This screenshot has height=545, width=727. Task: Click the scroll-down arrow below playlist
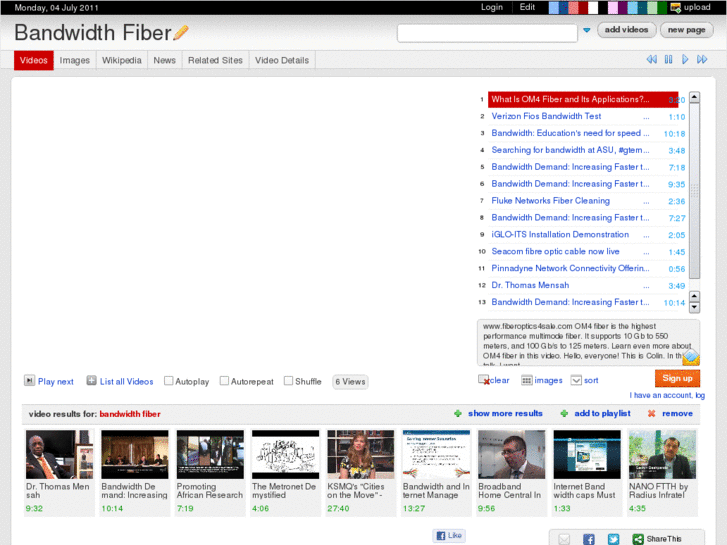694,307
